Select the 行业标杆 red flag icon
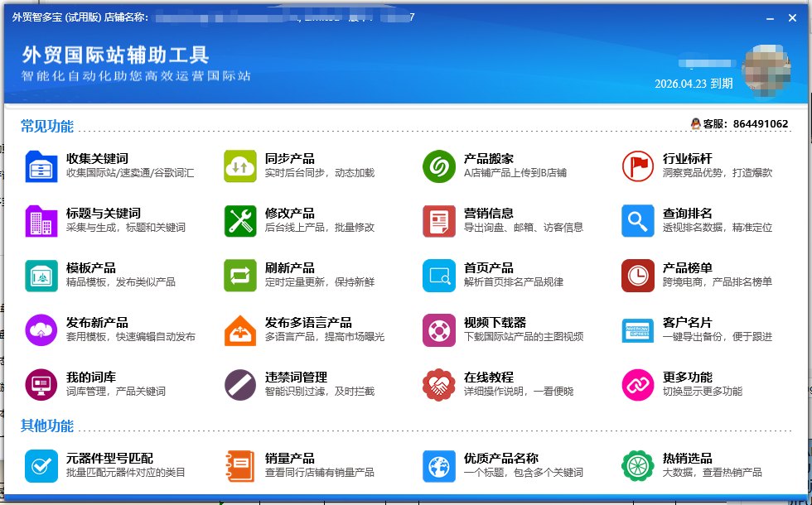The image size is (812, 505). coord(638,166)
